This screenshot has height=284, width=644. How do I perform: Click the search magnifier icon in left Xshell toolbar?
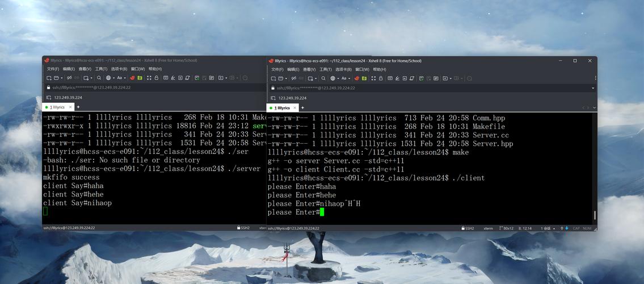click(x=99, y=78)
